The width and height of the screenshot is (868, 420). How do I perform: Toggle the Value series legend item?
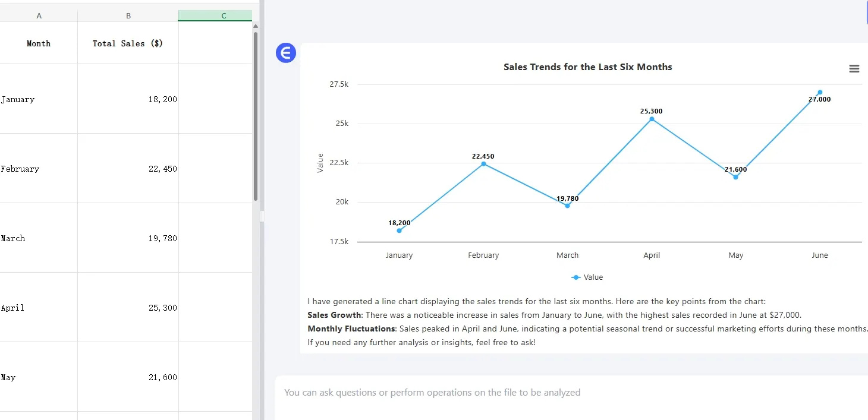[587, 277]
